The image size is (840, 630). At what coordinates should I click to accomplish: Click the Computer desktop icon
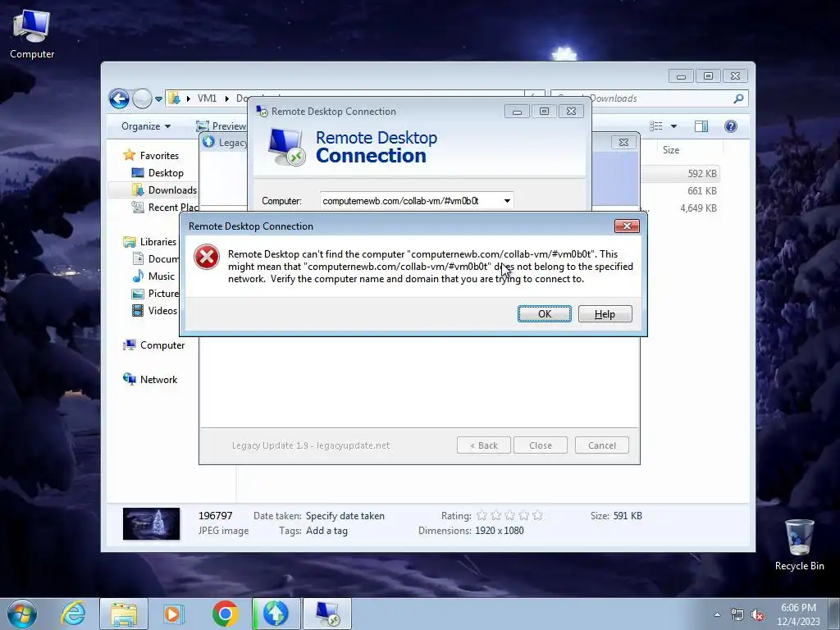tap(32, 34)
